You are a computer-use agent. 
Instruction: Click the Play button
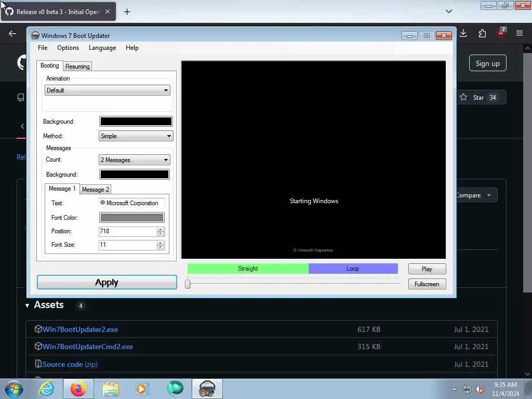[427, 269]
